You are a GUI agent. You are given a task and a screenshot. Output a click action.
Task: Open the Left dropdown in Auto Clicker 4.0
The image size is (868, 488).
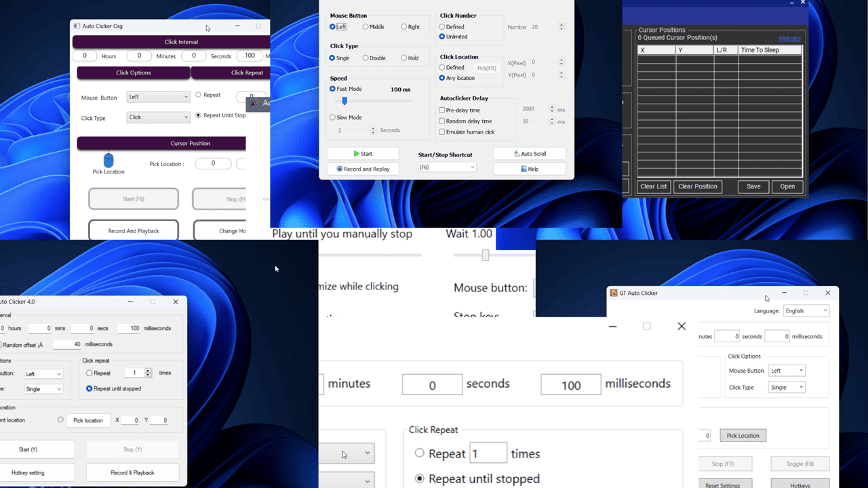click(x=43, y=374)
